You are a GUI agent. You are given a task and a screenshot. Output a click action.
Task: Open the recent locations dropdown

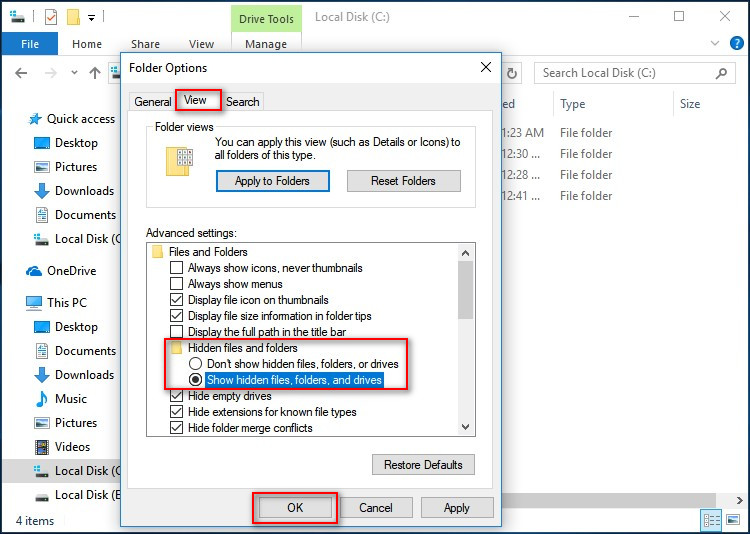[74, 73]
